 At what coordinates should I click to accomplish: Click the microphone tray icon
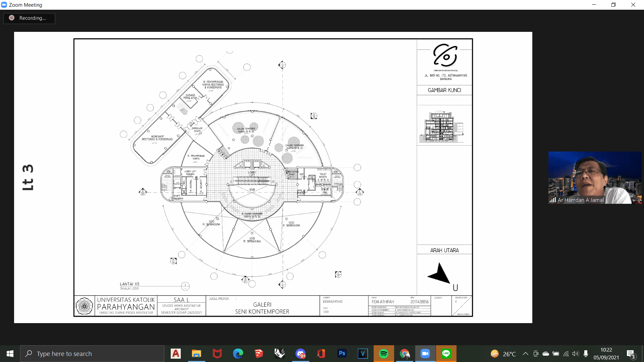pos(586,354)
